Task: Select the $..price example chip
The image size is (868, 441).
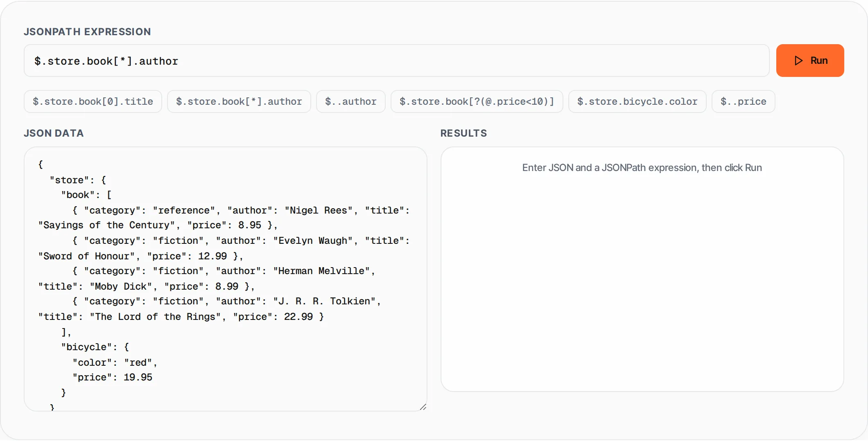Action: (x=744, y=101)
